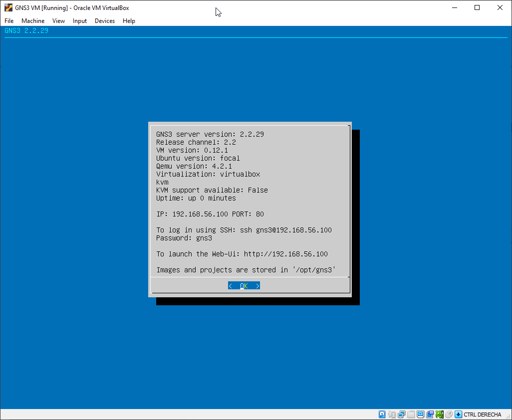Open the Devices menu

click(x=105, y=21)
